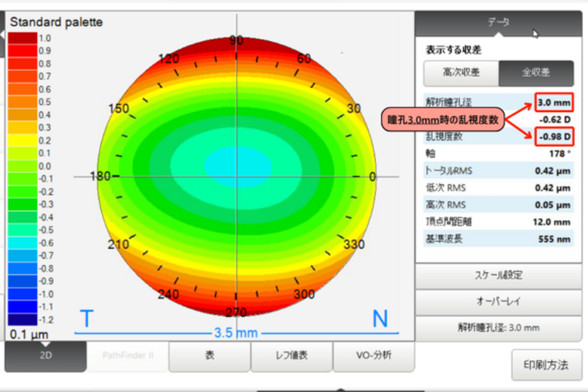
Task: Click the 240 degree axis label
Action: (x=169, y=294)
